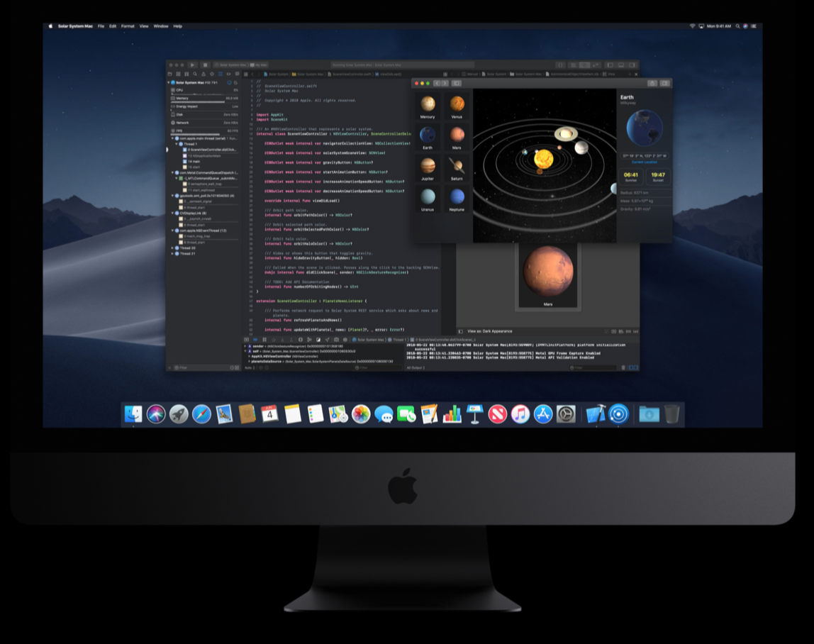Open the Apple menu

(50, 26)
